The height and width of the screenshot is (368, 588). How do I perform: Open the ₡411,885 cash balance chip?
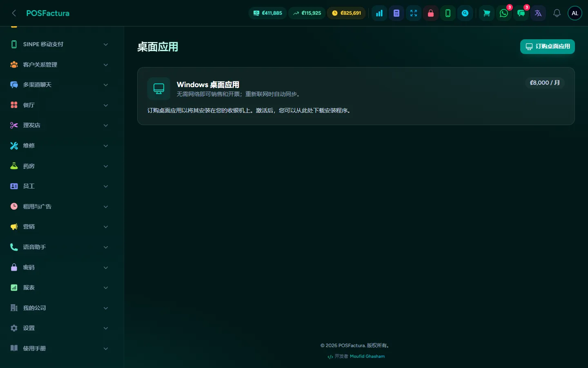[x=267, y=13]
